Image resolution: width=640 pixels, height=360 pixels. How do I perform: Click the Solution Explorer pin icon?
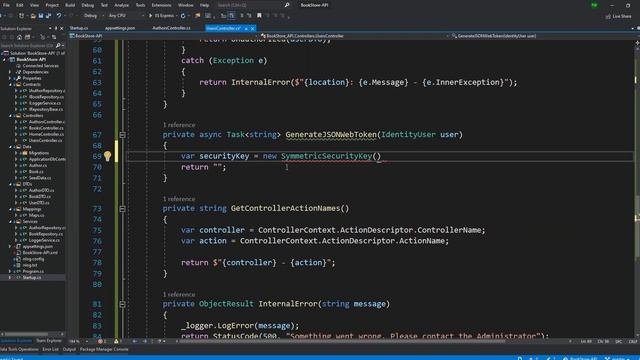coord(56,28)
